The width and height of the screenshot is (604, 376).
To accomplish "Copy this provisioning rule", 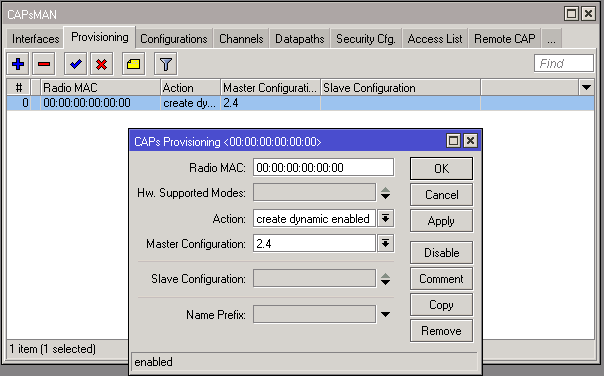I will [441, 305].
